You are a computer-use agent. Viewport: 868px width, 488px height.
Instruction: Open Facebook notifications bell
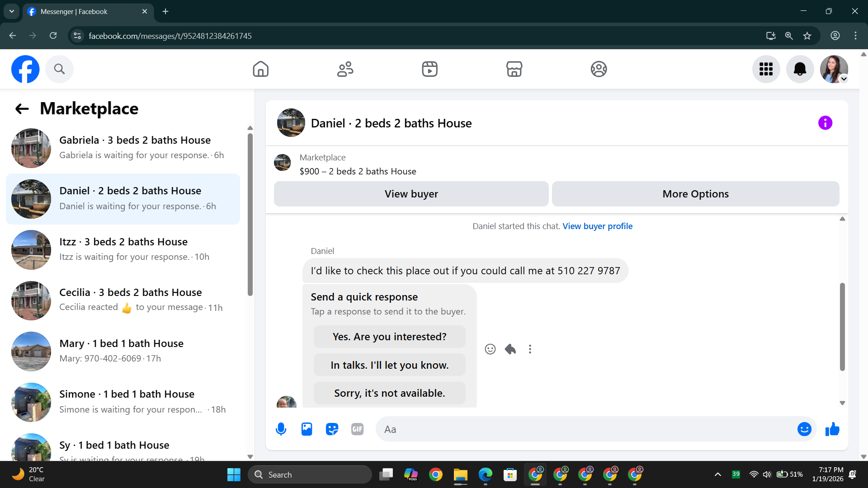800,69
